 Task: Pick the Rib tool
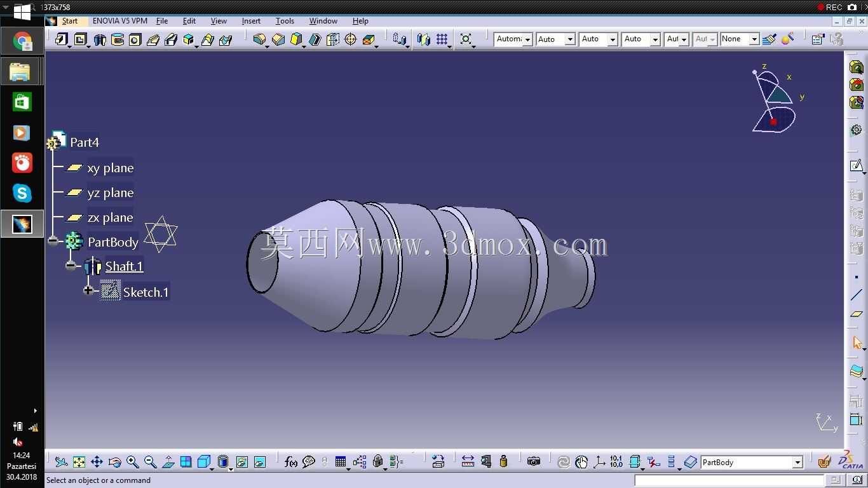[153, 39]
